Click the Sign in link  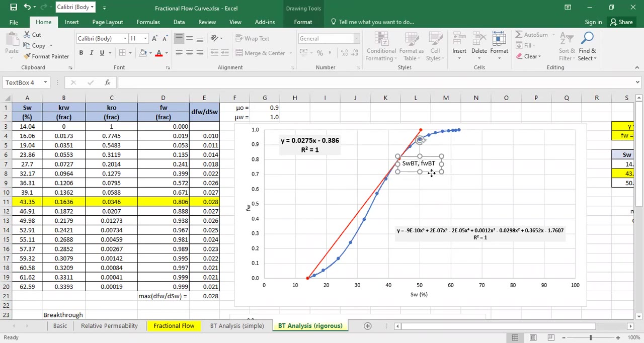click(593, 22)
